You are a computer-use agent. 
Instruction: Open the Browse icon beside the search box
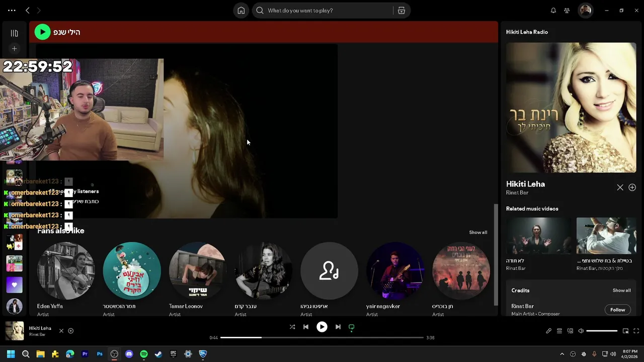(x=401, y=11)
